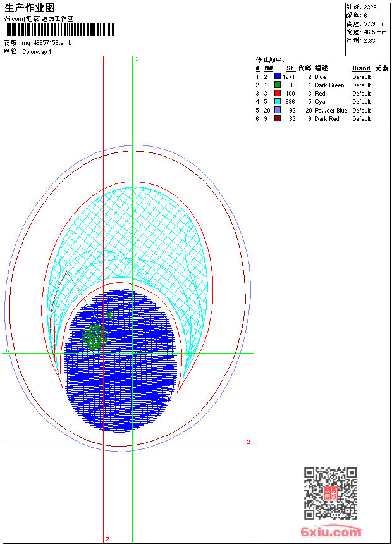Click the QR code image
392x544 pixels.
click(330, 493)
